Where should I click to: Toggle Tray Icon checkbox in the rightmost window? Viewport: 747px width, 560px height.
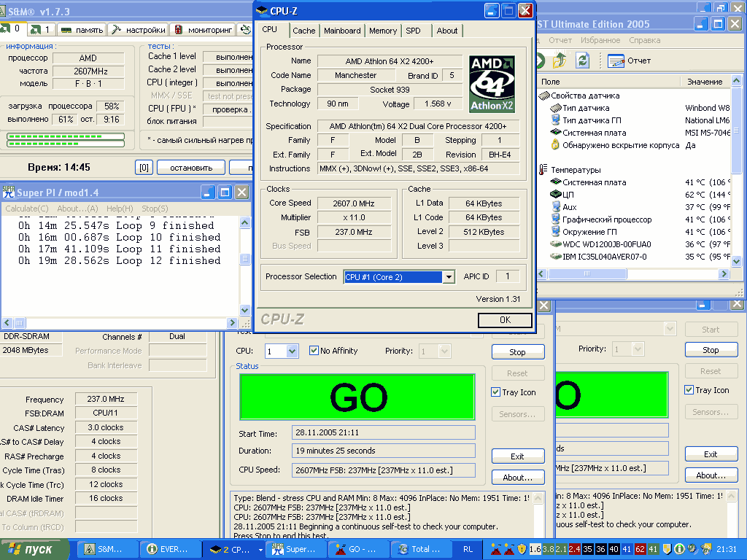coord(689,390)
